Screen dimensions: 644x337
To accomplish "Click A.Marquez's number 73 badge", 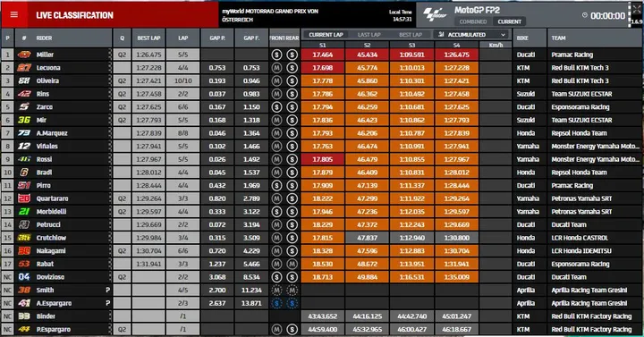I will [24, 133].
